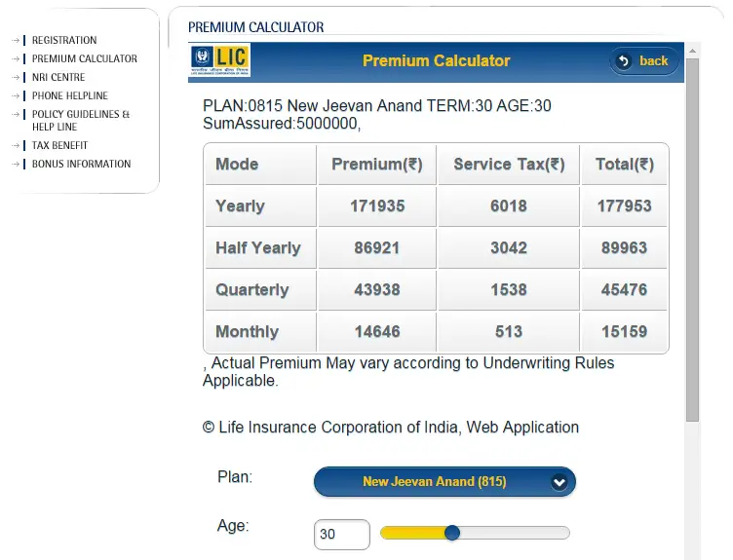Click the Actual Premium May vary note

(408, 372)
